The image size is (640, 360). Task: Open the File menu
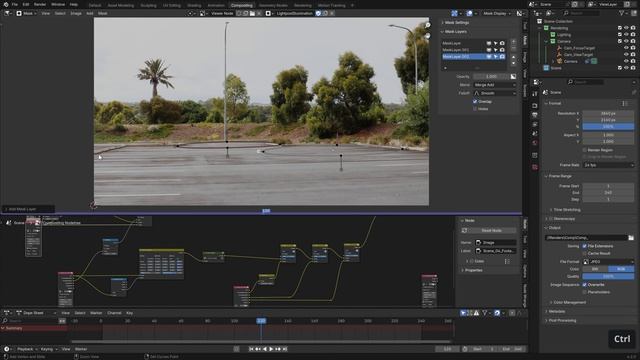pyautogui.click(x=15, y=4)
